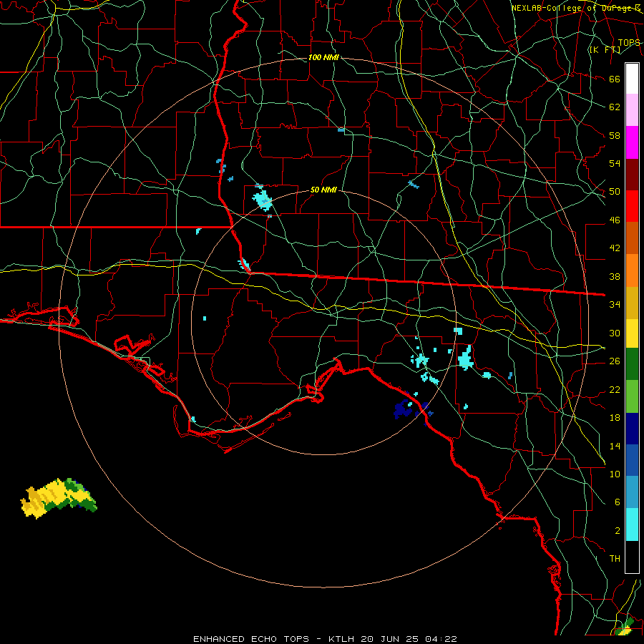Click the '100 NMI' range ring label
This screenshot has width=644, height=644.
[x=323, y=57]
